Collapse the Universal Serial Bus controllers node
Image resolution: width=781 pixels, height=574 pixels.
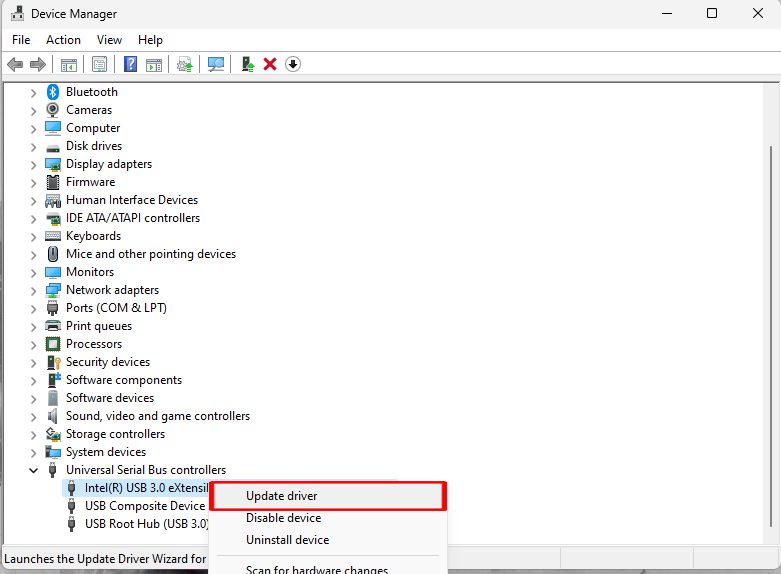pyautogui.click(x=33, y=470)
